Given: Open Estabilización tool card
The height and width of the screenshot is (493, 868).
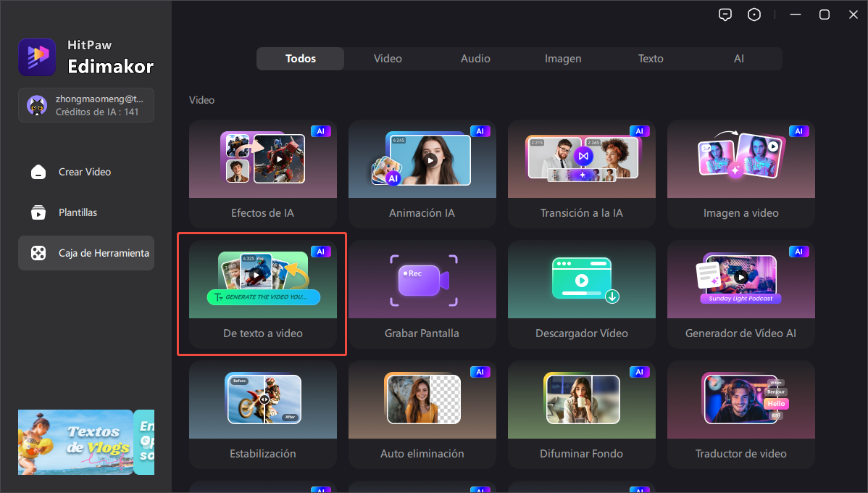Looking at the screenshot, I should [x=263, y=415].
